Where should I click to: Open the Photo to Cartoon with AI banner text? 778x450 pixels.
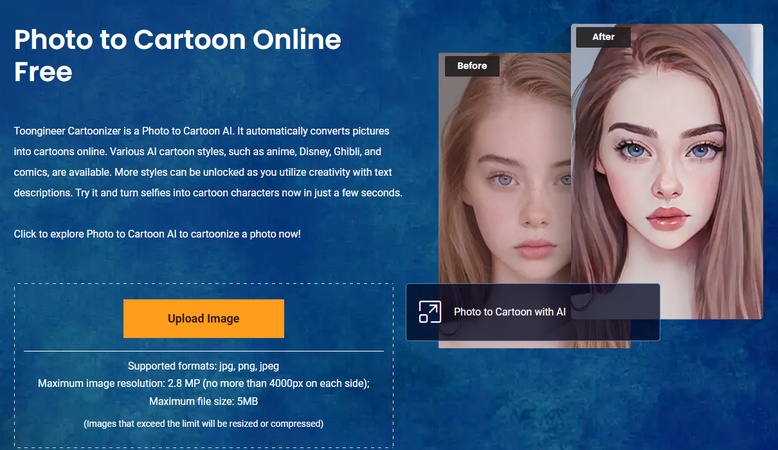510,312
